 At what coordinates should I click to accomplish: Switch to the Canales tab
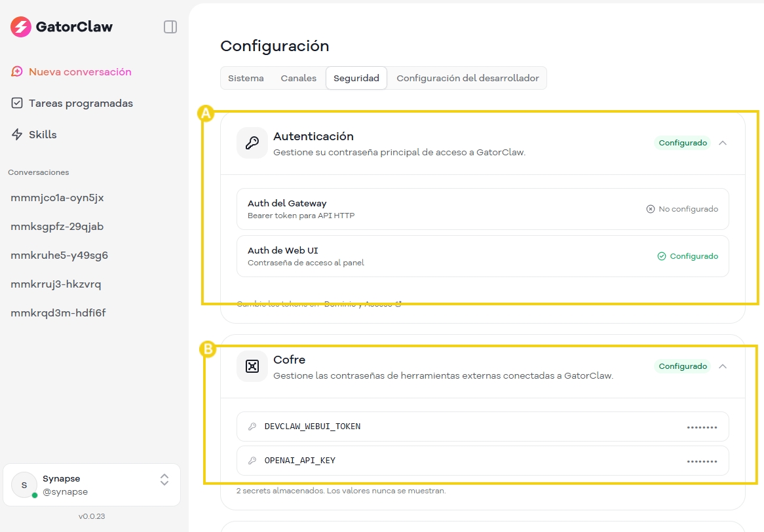(298, 78)
